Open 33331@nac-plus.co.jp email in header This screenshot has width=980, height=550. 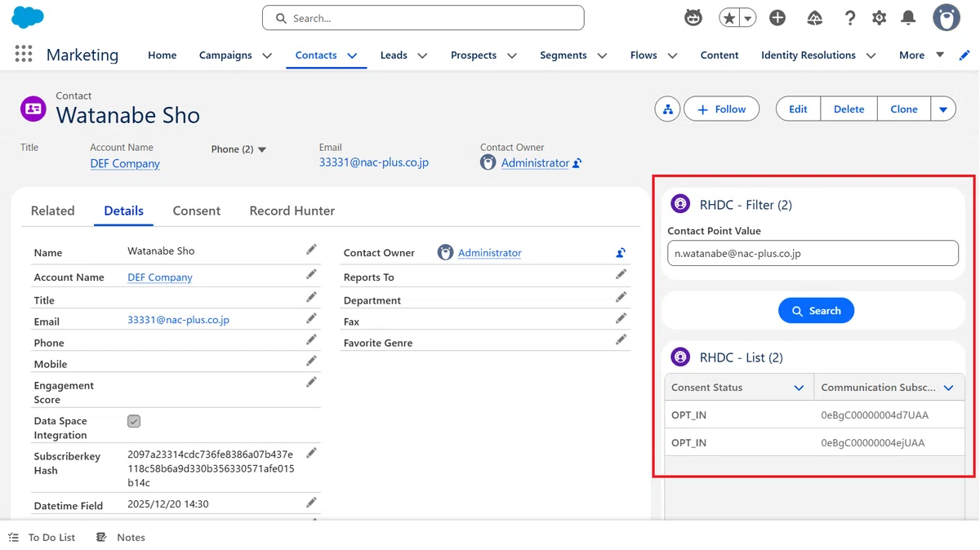(374, 162)
